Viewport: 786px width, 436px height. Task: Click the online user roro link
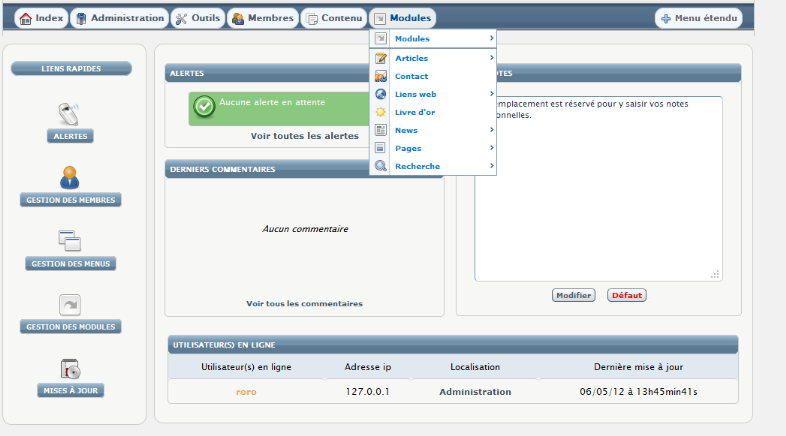[246, 392]
